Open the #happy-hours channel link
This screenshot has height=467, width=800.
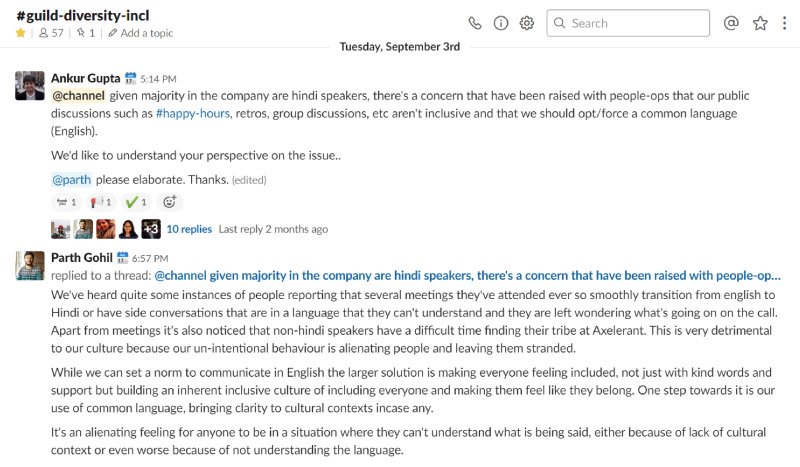(192, 113)
